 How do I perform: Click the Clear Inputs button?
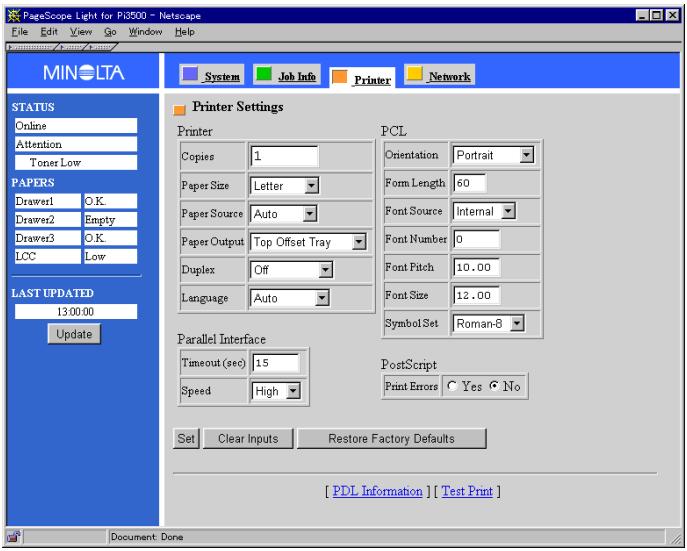pos(248,438)
